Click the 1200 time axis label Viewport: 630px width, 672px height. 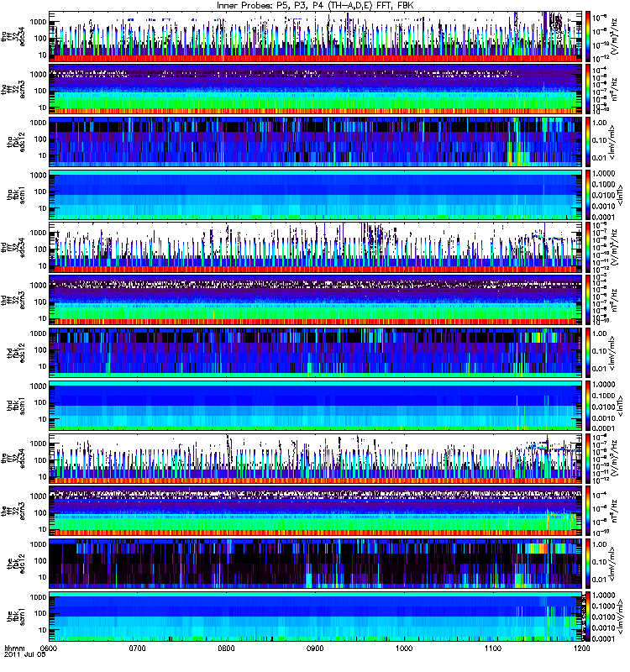pyautogui.click(x=581, y=648)
